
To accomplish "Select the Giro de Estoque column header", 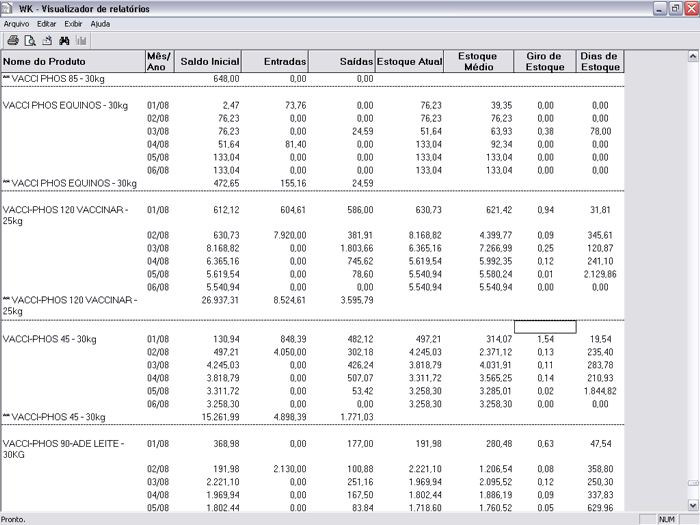I will [544, 62].
